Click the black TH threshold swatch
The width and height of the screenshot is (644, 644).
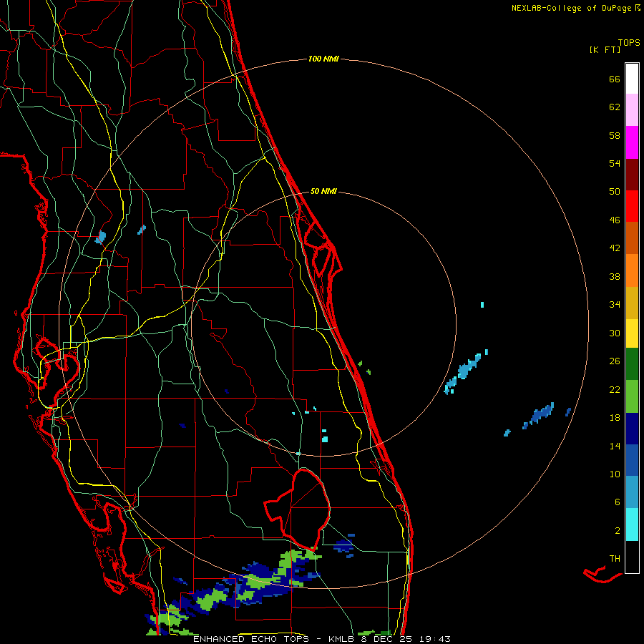(632, 557)
